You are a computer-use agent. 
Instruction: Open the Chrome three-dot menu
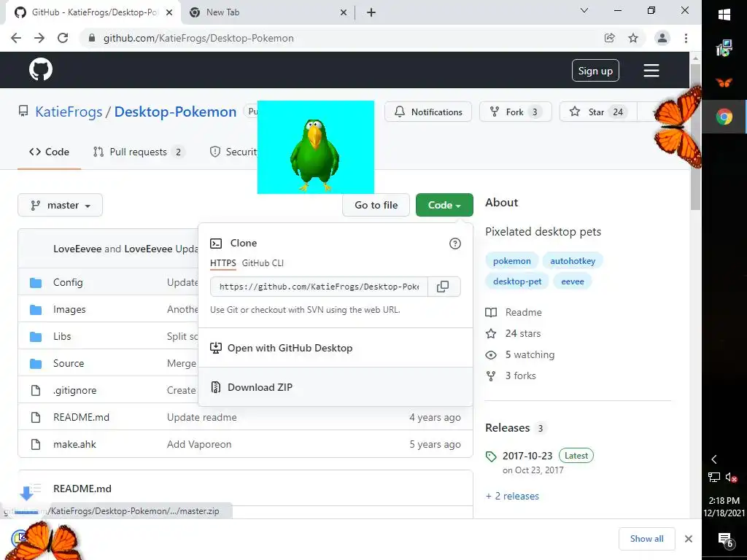point(686,38)
